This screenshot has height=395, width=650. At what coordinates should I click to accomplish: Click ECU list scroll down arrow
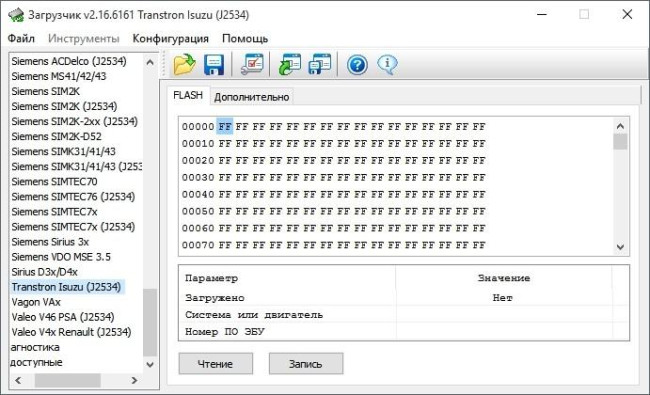click(x=150, y=365)
